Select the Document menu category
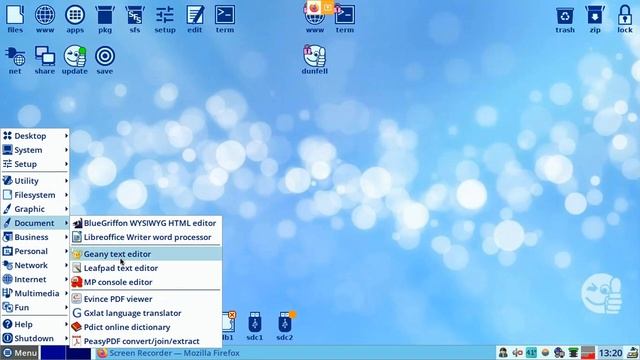Viewport: 640px width, 360px height. tap(35, 223)
